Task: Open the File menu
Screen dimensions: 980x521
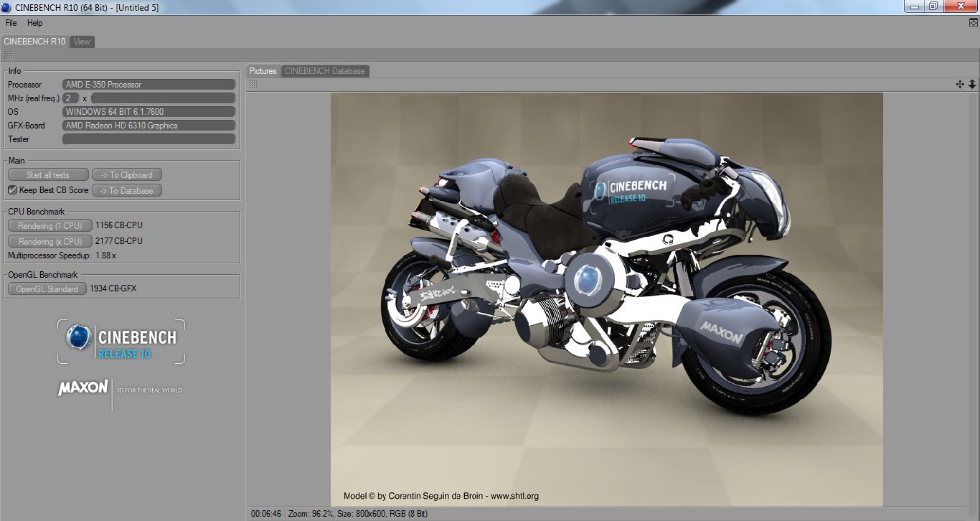Action: pyautogui.click(x=11, y=23)
